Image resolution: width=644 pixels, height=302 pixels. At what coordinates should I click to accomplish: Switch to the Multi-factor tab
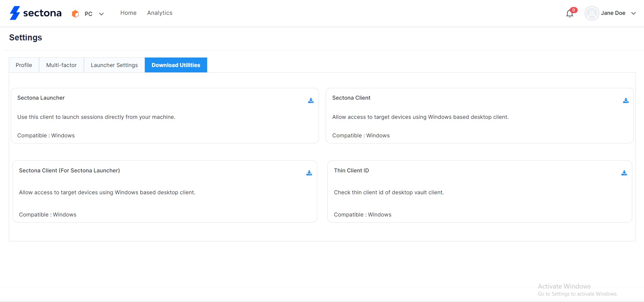(61, 65)
